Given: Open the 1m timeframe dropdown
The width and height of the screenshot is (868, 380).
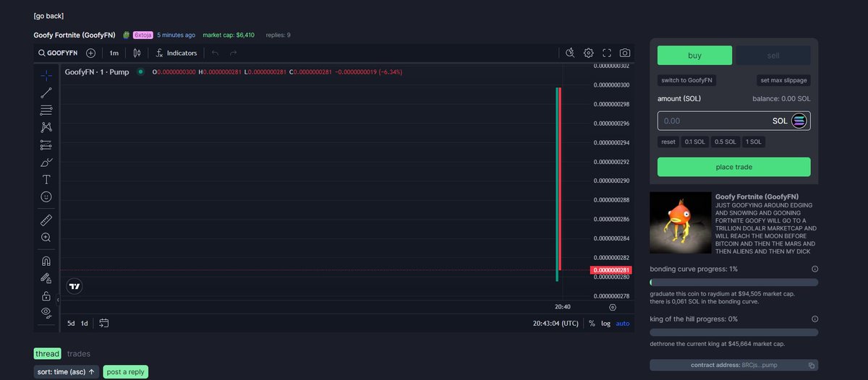Looking at the screenshot, I should click(x=114, y=53).
